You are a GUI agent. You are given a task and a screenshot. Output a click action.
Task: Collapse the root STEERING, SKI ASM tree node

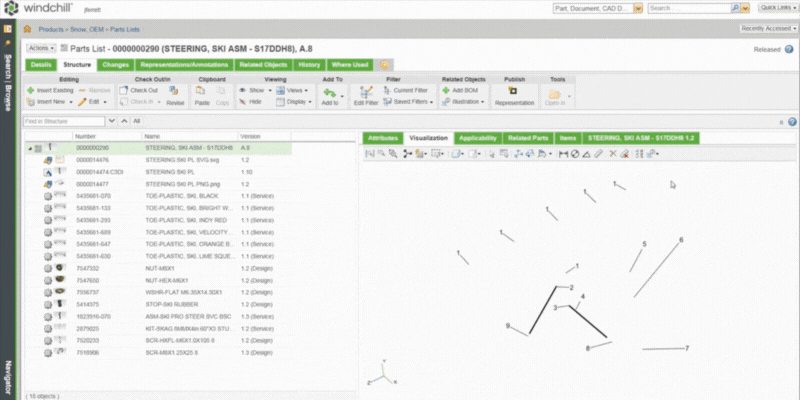coord(28,148)
